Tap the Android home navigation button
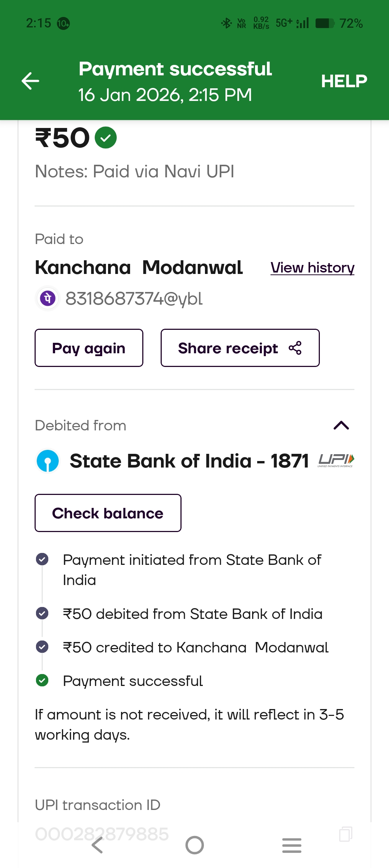This screenshot has height=868, width=389. pos(194,845)
